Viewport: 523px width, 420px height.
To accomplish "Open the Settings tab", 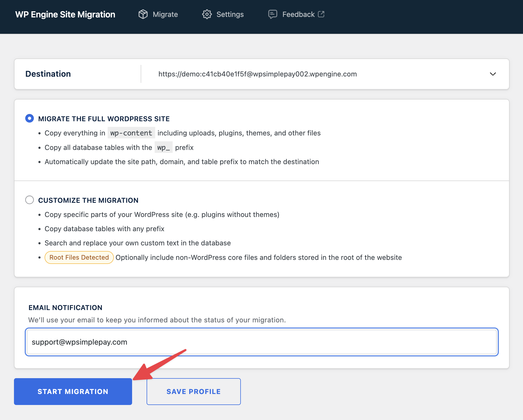I will pos(230,14).
